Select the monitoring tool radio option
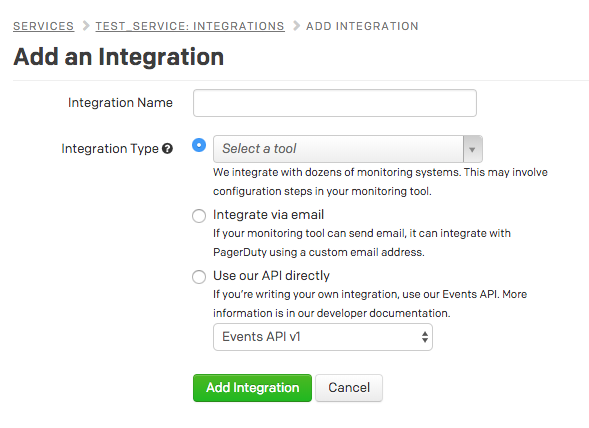This screenshot has height=428, width=589. [199, 145]
